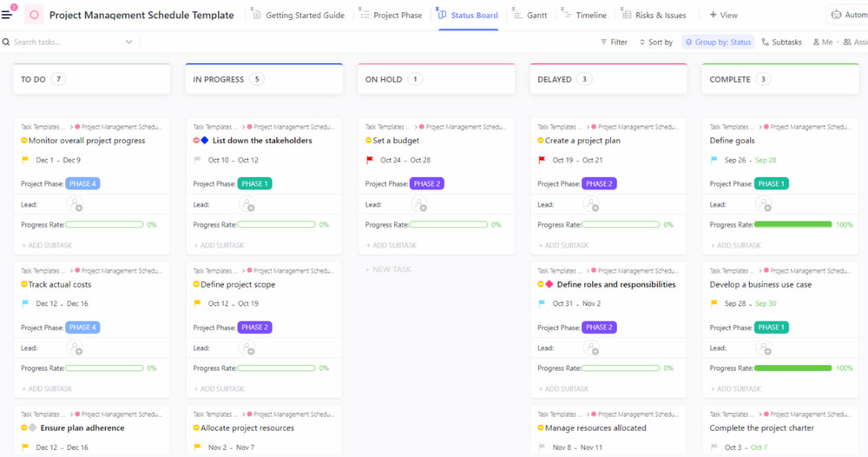Open the Complete the project charter task
Viewport: 868px width, 457px height.
[x=762, y=427]
